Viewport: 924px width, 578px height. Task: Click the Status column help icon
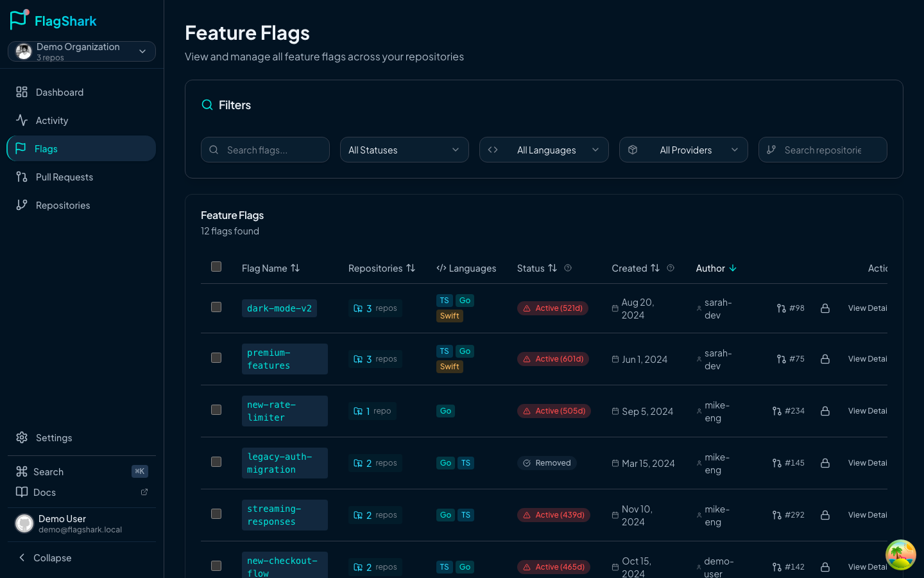point(568,268)
